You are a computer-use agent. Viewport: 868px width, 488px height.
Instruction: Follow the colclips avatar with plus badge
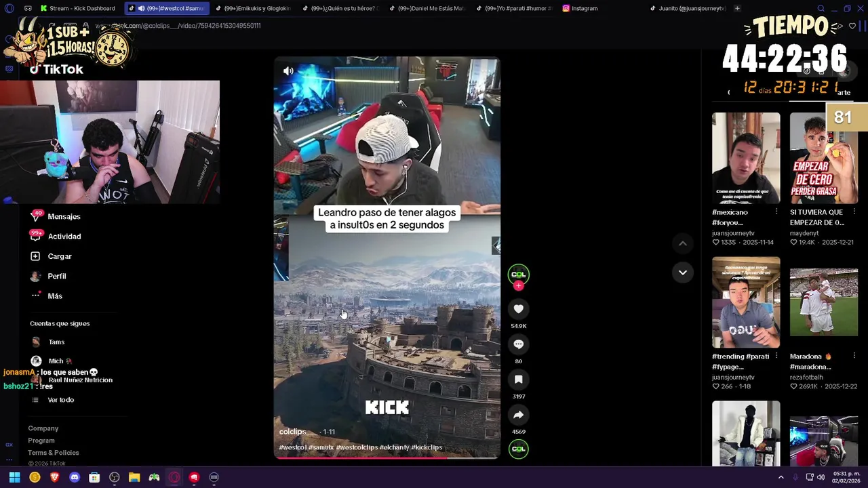[x=518, y=276]
